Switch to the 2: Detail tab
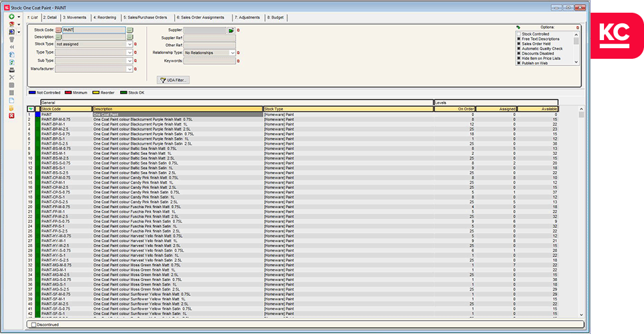The width and height of the screenshot is (644, 334). (x=49, y=17)
